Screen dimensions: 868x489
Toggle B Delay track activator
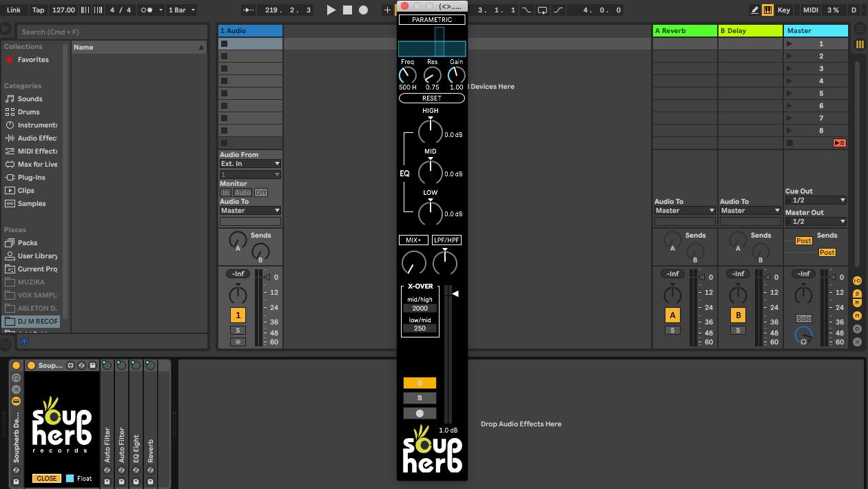(x=738, y=315)
